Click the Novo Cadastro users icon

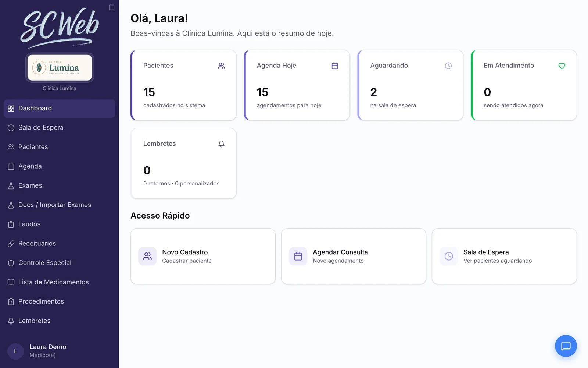(147, 256)
